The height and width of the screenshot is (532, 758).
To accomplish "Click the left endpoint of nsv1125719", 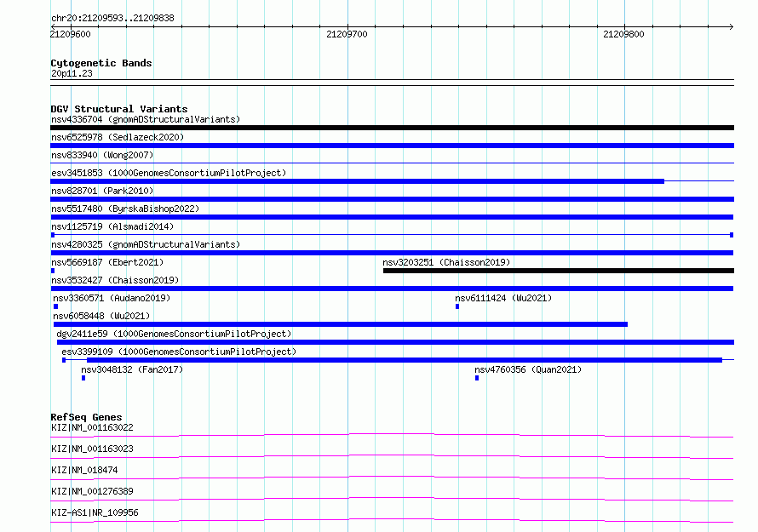I will click(53, 235).
